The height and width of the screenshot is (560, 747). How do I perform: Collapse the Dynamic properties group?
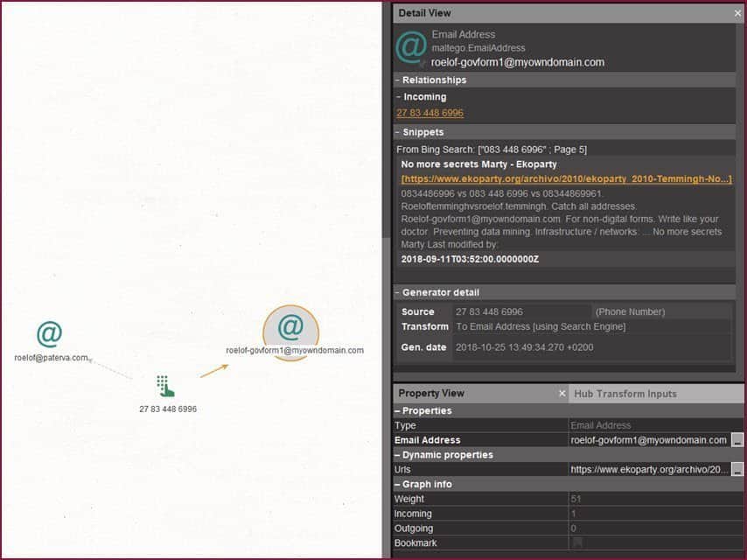[x=397, y=455]
